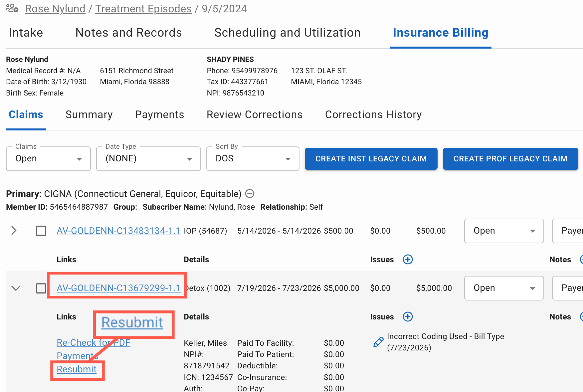The width and height of the screenshot is (583, 392).
Task: Open the Date Type dropdown
Action: 148,158
